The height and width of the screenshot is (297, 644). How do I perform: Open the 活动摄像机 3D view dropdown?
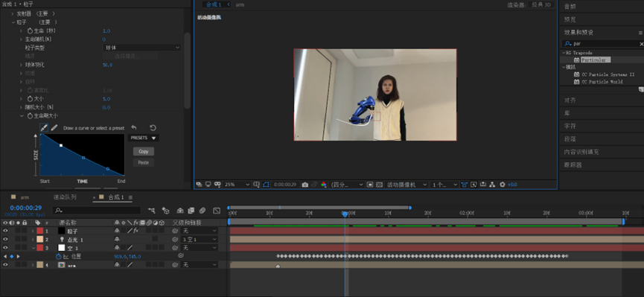click(407, 185)
